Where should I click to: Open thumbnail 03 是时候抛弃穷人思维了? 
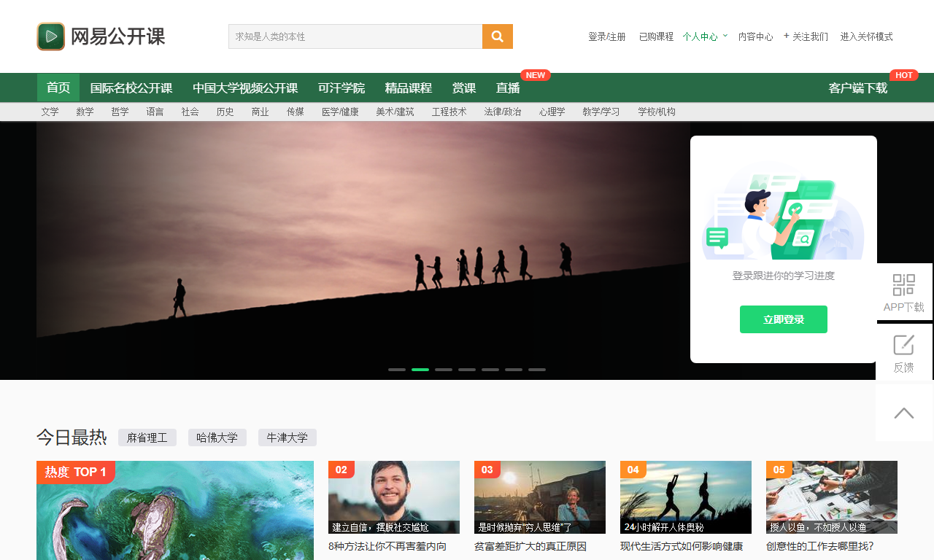pos(540,497)
